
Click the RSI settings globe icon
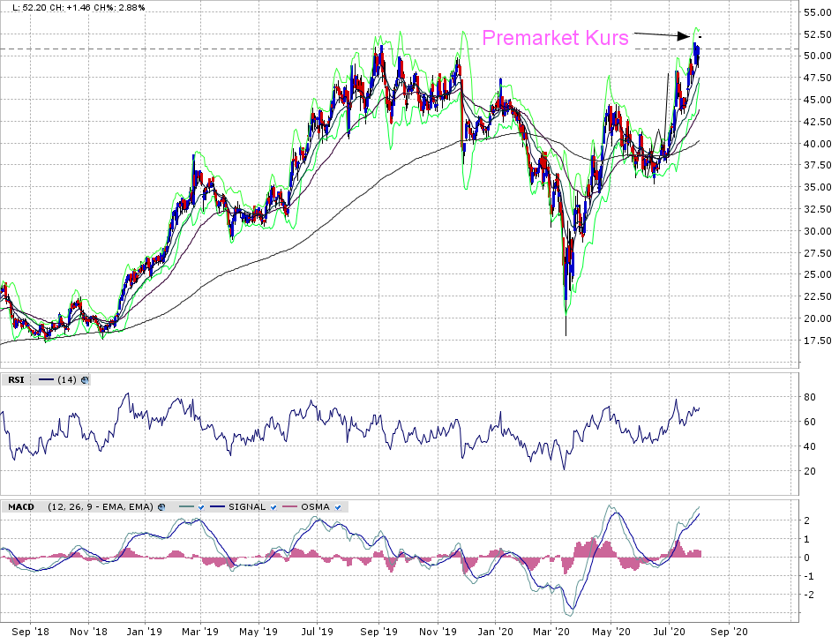click(x=85, y=380)
